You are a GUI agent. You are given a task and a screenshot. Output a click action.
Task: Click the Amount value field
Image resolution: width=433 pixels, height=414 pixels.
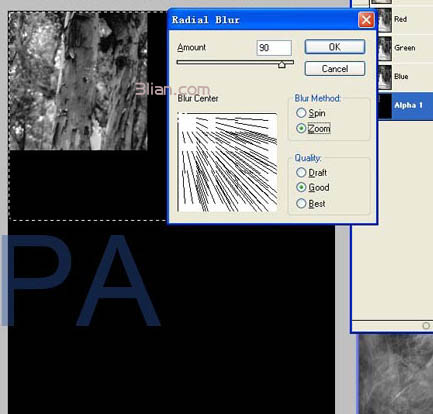[274, 48]
